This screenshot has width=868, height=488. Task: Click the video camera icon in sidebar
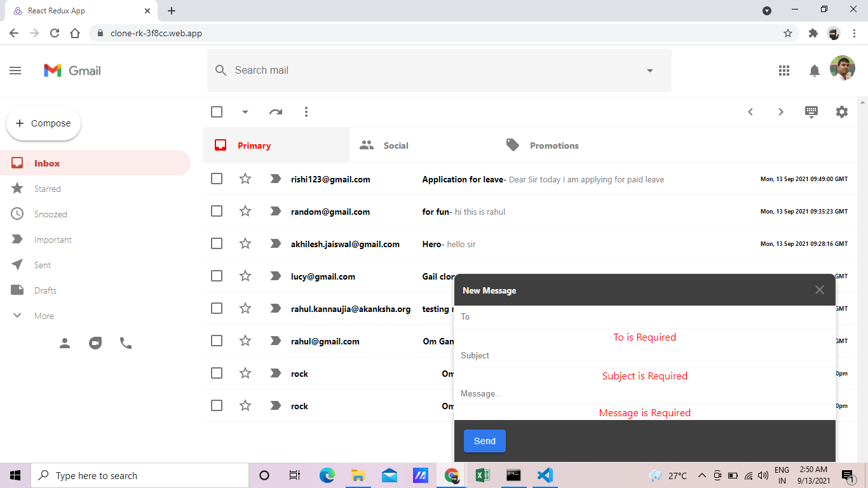pyautogui.click(x=95, y=343)
